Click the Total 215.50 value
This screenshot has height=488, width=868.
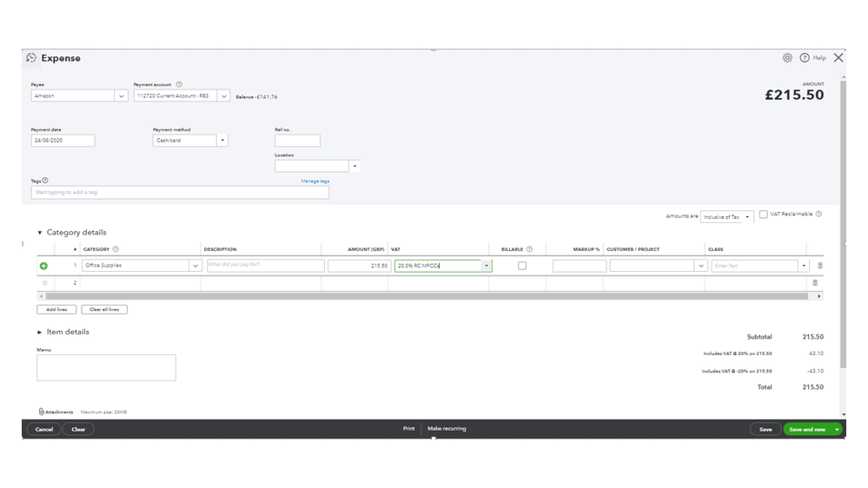click(x=812, y=387)
